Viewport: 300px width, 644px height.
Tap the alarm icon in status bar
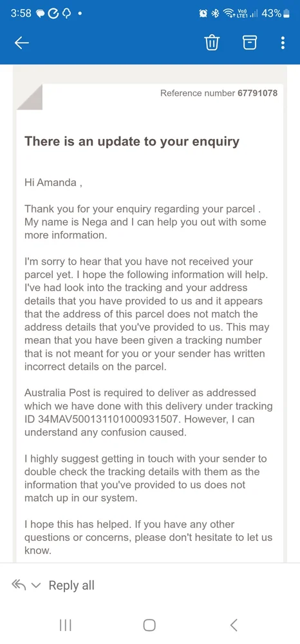click(203, 14)
